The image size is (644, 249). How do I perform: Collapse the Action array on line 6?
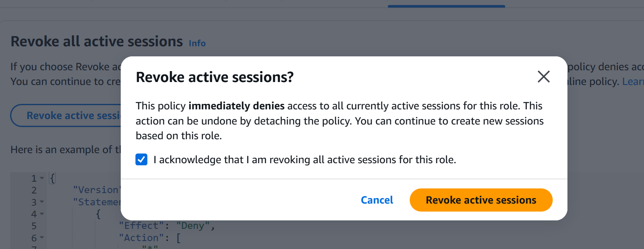pyautogui.click(x=42, y=238)
